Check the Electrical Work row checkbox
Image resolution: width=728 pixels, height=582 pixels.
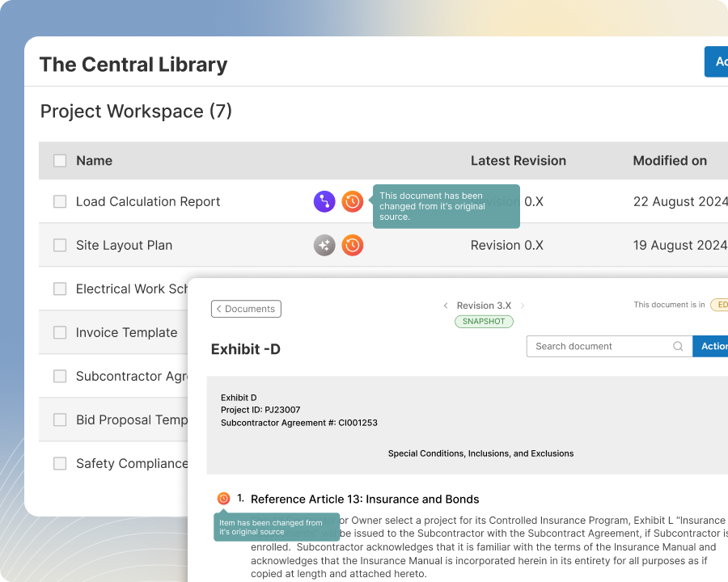(x=60, y=289)
